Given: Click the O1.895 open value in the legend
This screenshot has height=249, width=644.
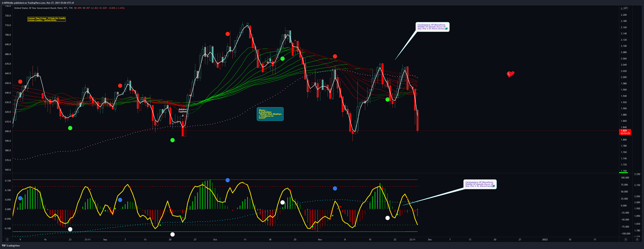Looking at the screenshot, I should [78, 8].
